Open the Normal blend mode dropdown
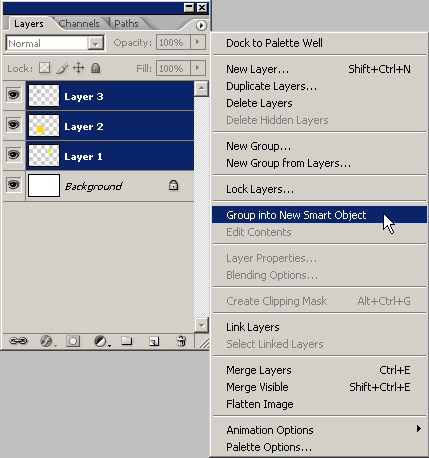 [x=55, y=43]
